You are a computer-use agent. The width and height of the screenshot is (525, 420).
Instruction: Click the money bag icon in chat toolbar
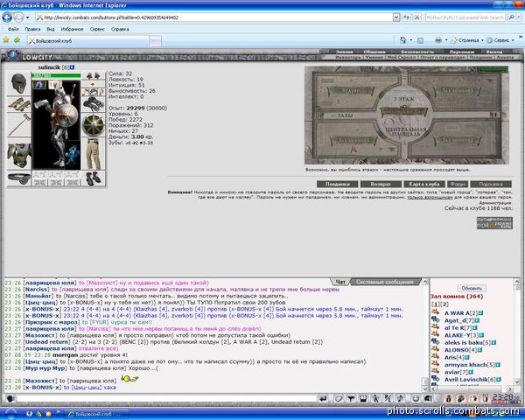coord(449,399)
